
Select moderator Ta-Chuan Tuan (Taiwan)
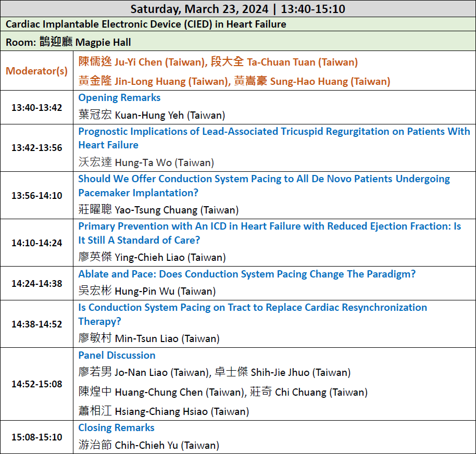pyautogui.click(x=284, y=62)
